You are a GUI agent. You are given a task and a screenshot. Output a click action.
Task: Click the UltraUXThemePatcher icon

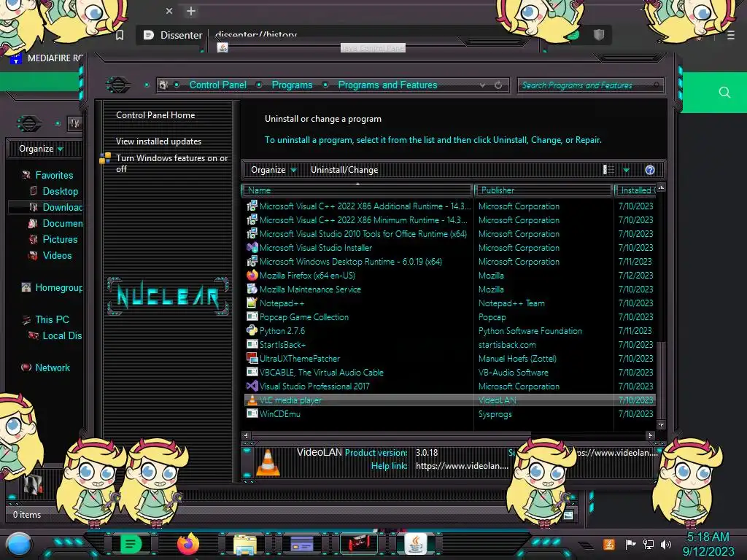click(252, 358)
